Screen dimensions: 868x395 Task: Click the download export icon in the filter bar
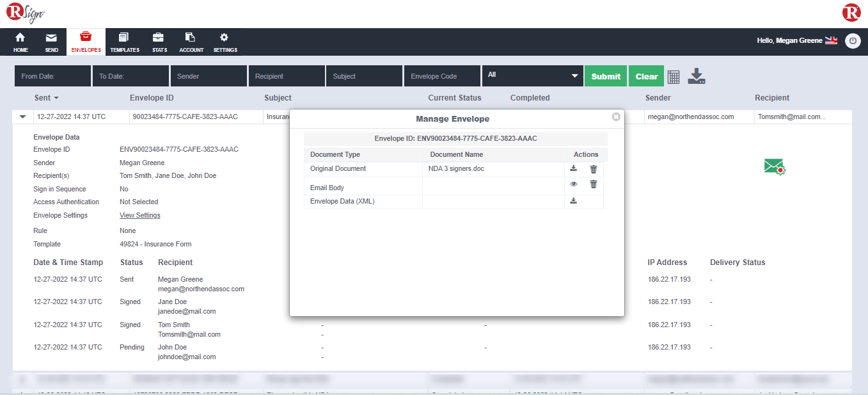tap(697, 76)
